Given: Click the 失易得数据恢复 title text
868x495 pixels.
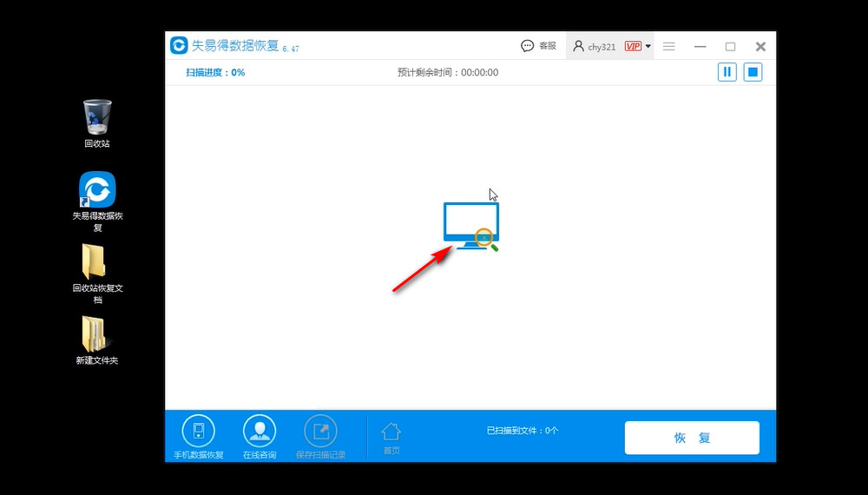Looking at the screenshot, I should click(x=235, y=45).
